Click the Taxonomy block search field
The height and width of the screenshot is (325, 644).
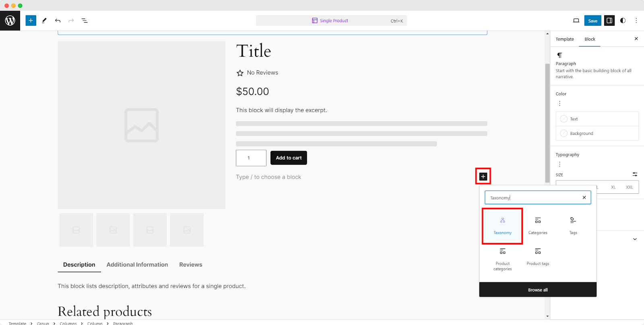(533, 198)
